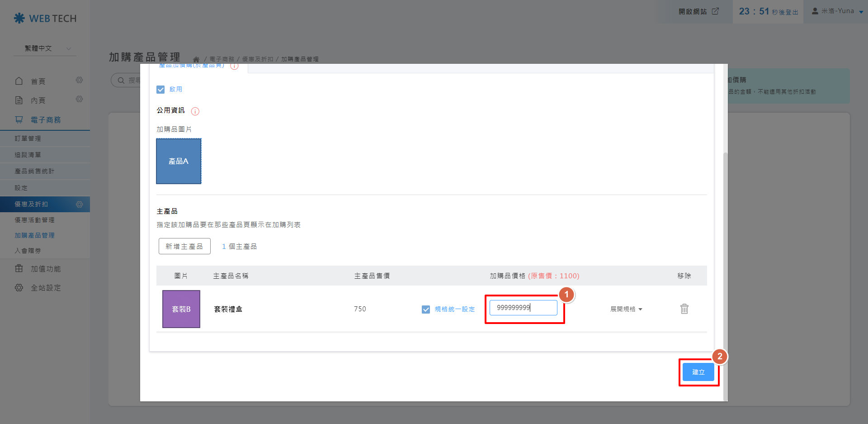The width and height of the screenshot is (868, 424).
Task: Click the trash icon to remove 套裝禮盒
Action: click(684, 309)
